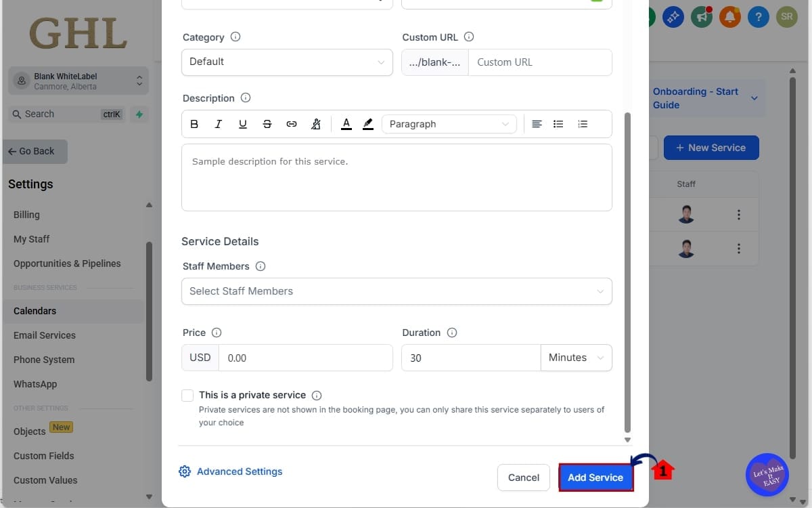Insert a numbered list in description

[583, 124]
